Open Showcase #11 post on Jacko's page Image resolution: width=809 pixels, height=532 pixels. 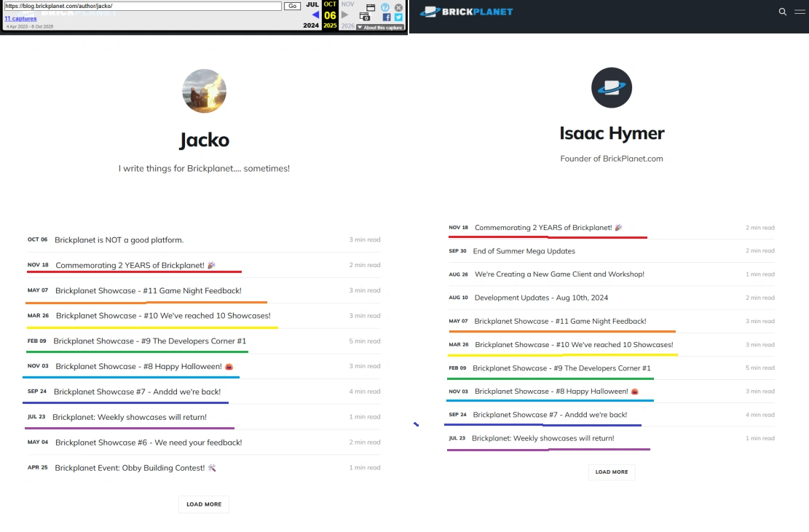point(149,290)
